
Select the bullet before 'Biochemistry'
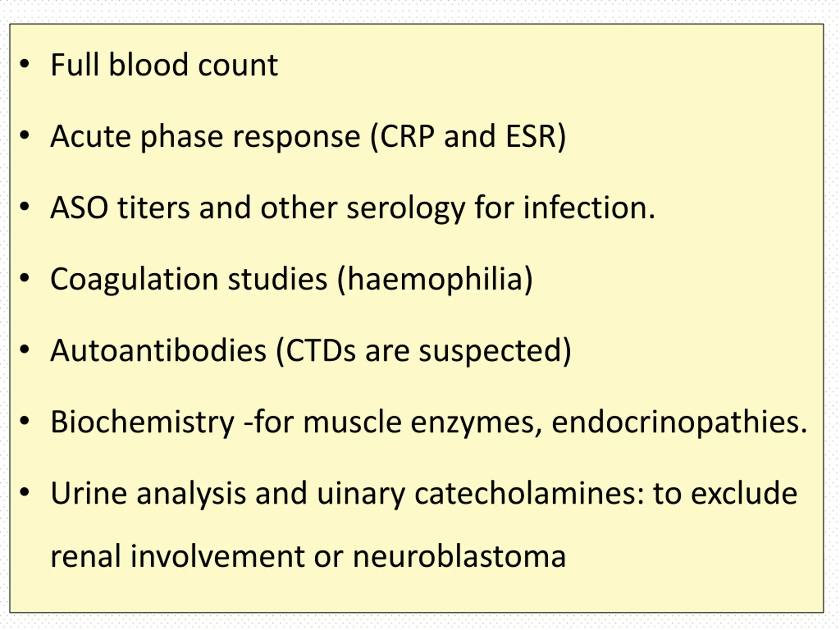[24, 421]
